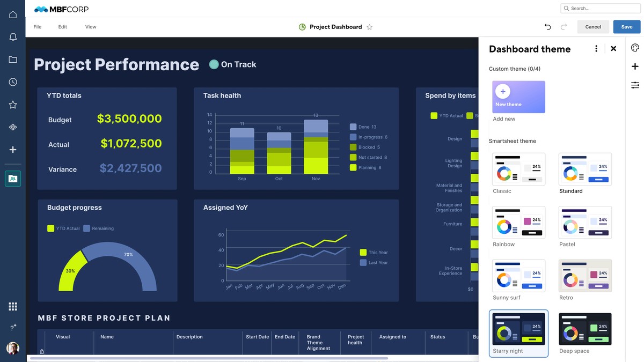
Task: Open notifications bell in sidebar
Action: pyautogui.click(x=13, y=37)
